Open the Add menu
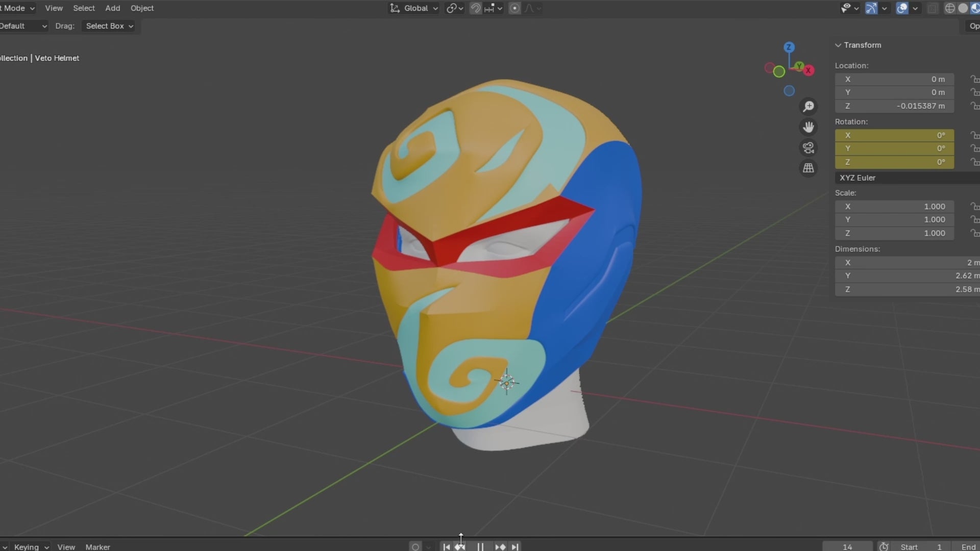 click(x=112, y=8)
